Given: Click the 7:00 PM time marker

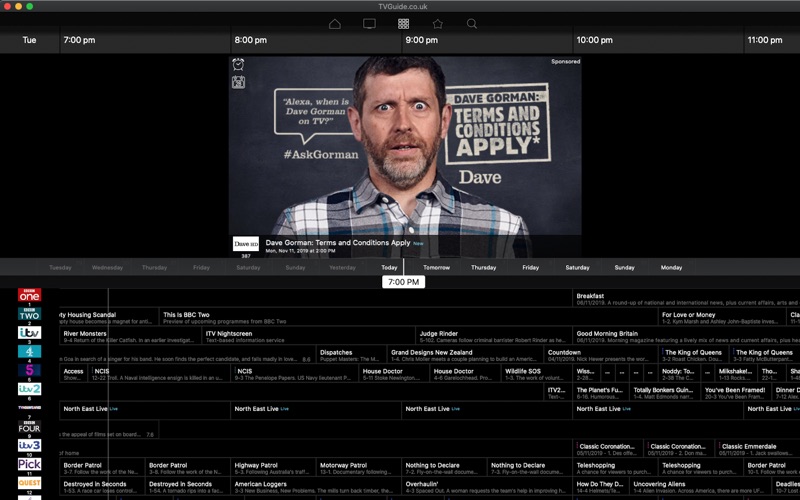Looking at the screenshot, I should pos(404,282).
